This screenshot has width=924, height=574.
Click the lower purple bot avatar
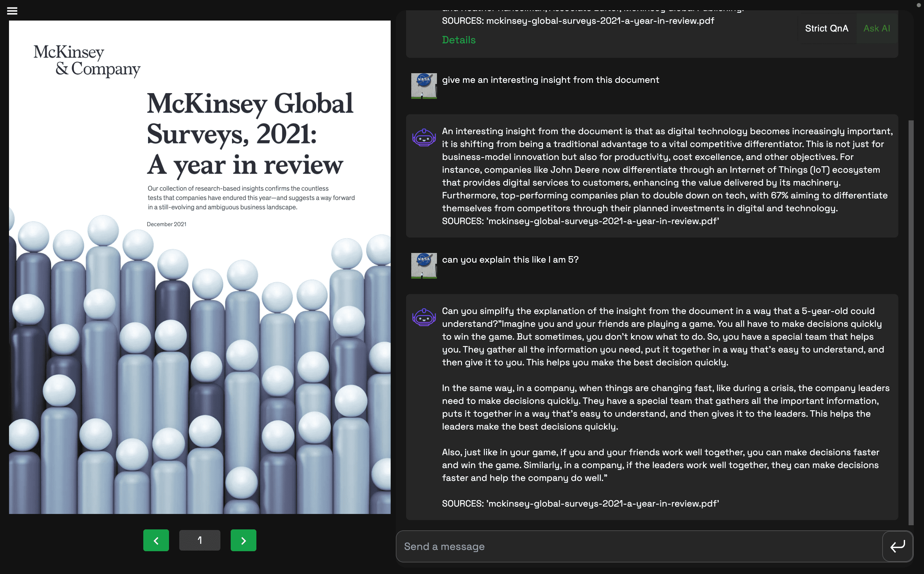424,317
